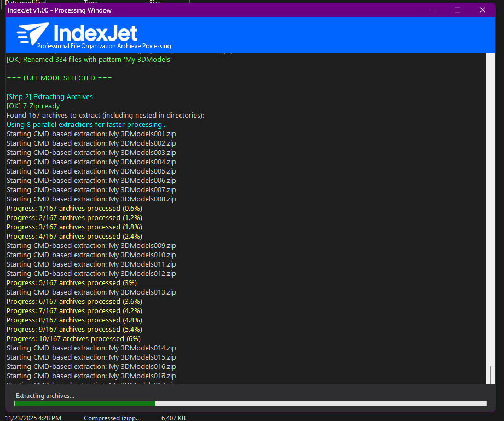Minimize the IndexJet Processing Window
This screenshot has width=504, height=421.
[433, 10]
